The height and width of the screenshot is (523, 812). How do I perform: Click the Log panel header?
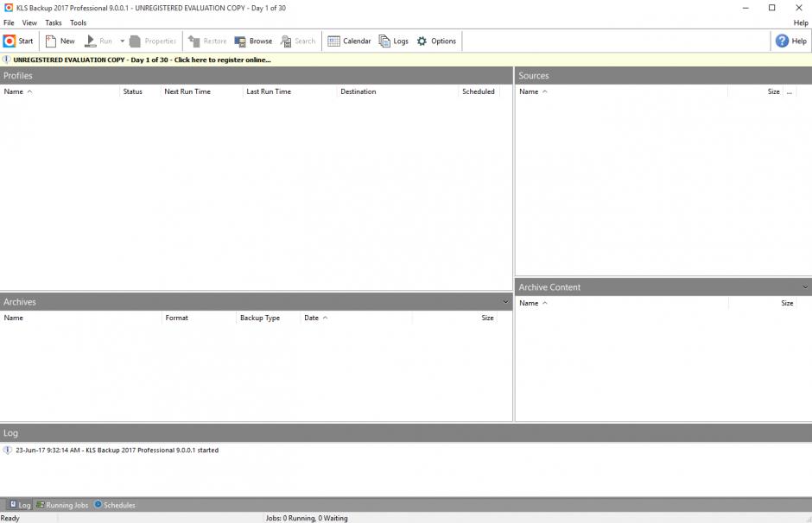pos(406,433)
